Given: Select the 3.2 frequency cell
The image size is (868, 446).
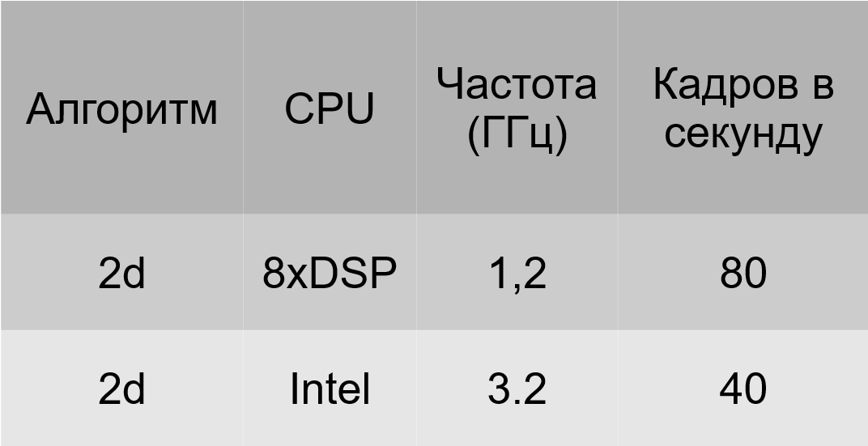Looking at the screenshot, I should pos(517,389).
